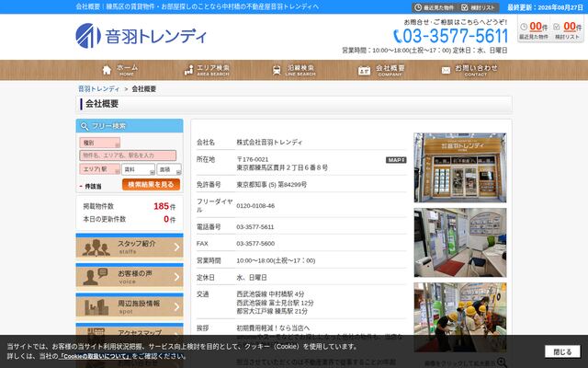Open the 会社概要 COMPANY menu item

(381, 70)
